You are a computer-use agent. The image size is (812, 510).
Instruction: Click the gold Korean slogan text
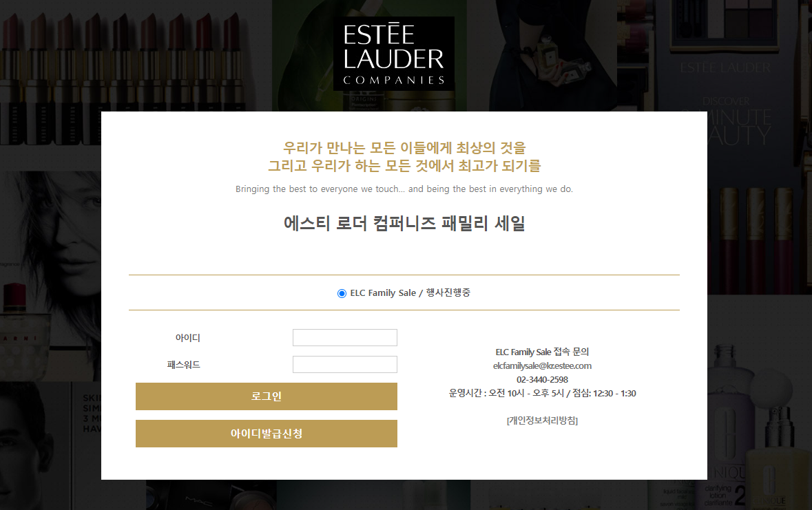coord(404,157)
